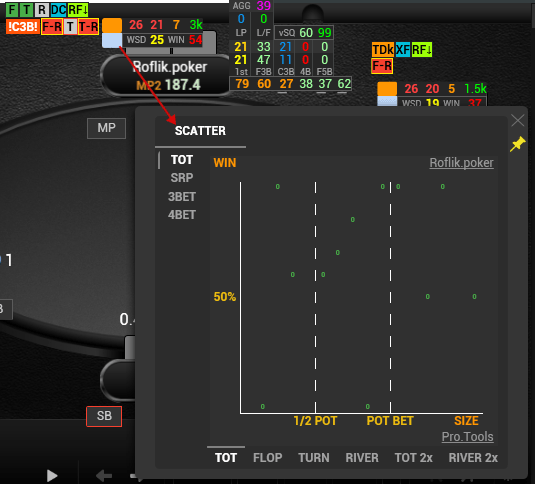Click the !C3B! orange badge
535x484 pixels.
(x=23, y=26)
